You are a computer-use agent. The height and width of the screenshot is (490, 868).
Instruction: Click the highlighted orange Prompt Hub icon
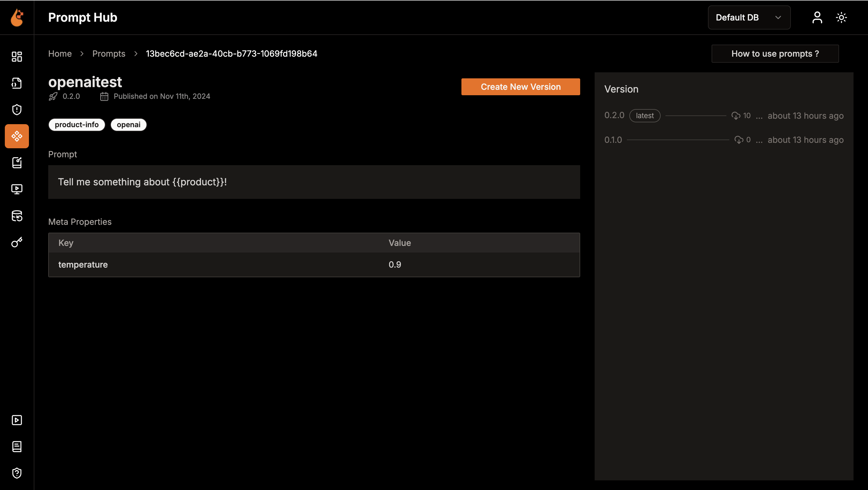[x=17, y=136]
